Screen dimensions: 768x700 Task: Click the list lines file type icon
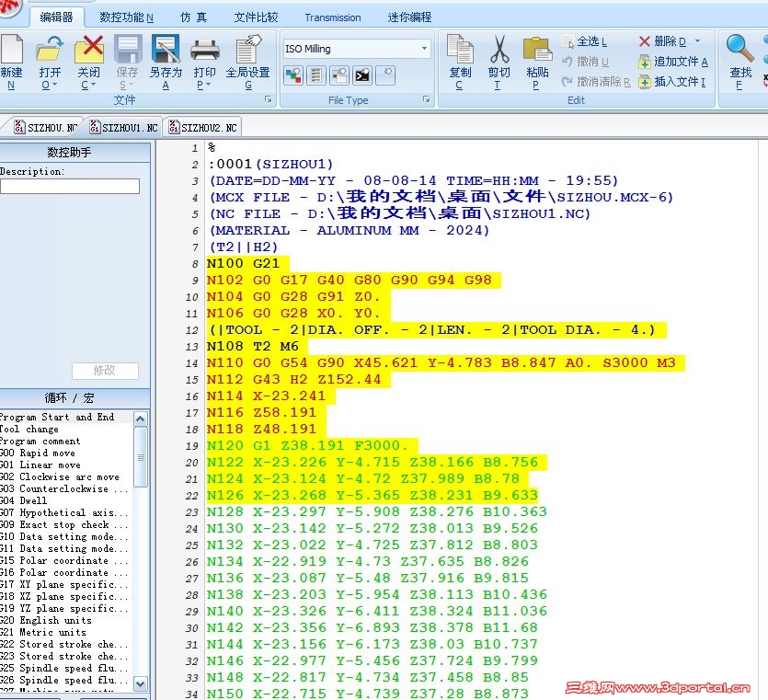tap(315, 75)
